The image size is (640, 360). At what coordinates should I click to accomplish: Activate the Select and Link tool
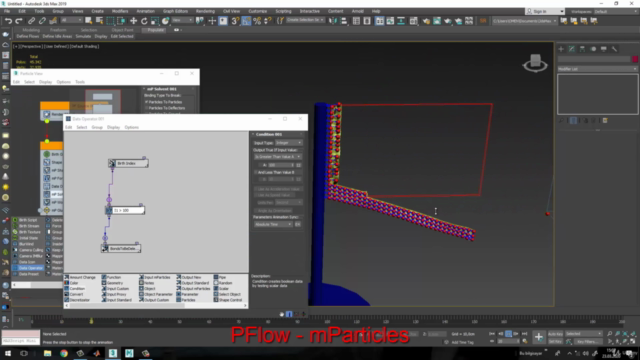[31, 20]
